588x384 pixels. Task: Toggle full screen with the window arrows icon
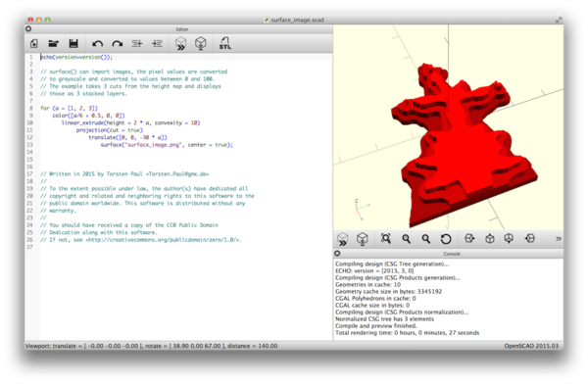coord(559,20)
